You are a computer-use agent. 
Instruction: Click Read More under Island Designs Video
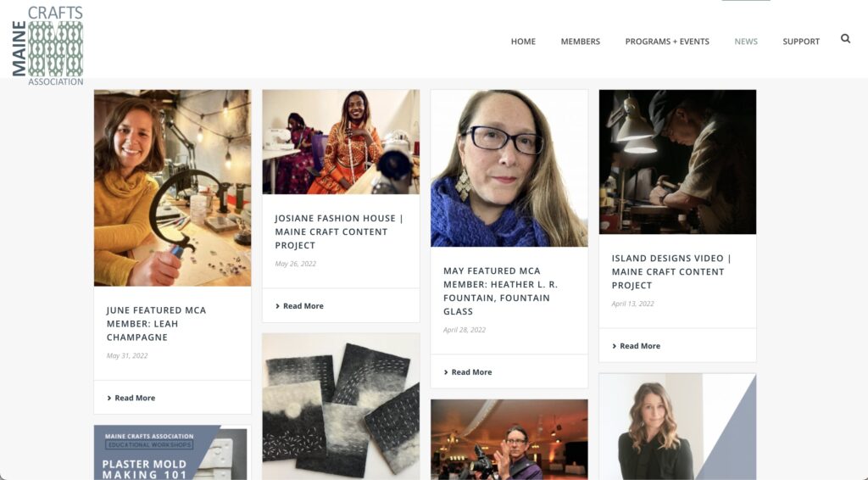[639, 346]
